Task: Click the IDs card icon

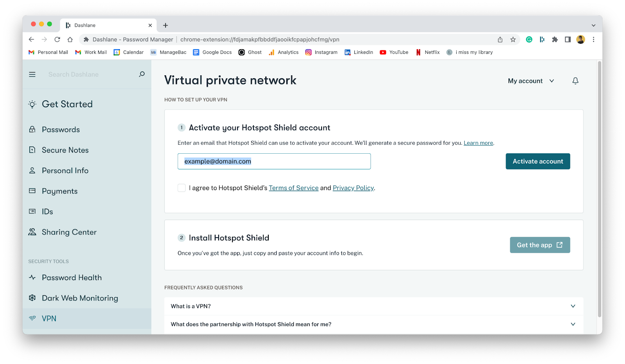Action: (32, 211)
